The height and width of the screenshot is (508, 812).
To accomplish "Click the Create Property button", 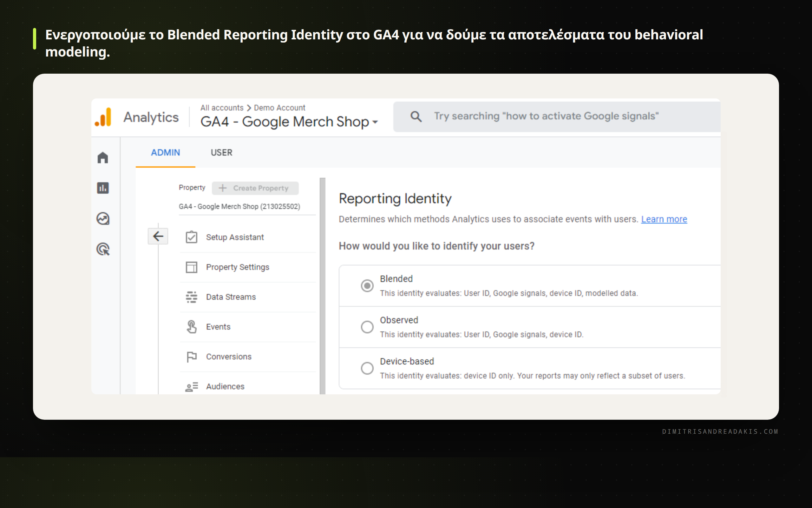I will (255, 188).
